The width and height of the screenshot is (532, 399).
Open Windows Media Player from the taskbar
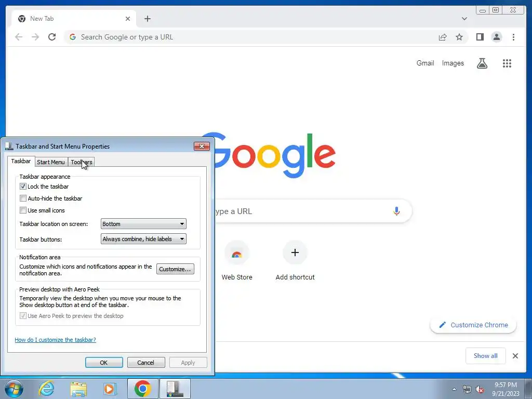(x=110, y=389)
